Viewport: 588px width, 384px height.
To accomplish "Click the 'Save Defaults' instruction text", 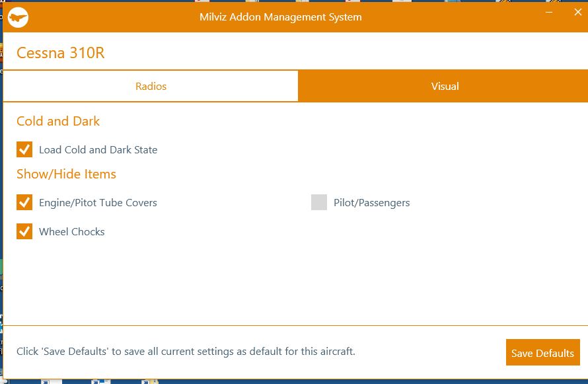I will point(186,352).
